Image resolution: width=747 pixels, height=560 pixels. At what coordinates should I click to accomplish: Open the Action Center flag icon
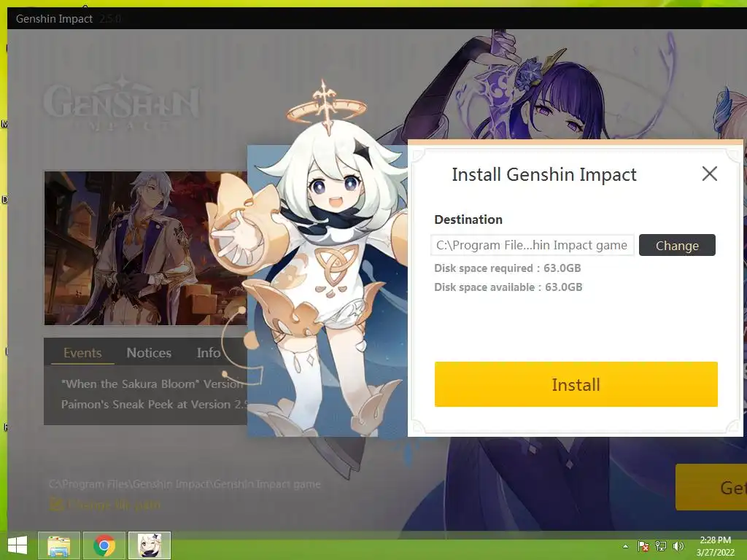tap(643, 546)
